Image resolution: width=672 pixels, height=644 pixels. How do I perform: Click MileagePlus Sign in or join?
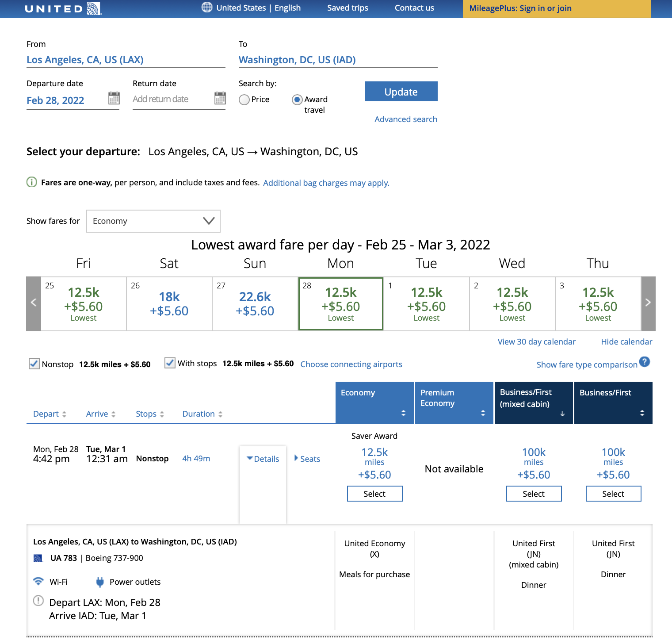[x=557, y=8]
